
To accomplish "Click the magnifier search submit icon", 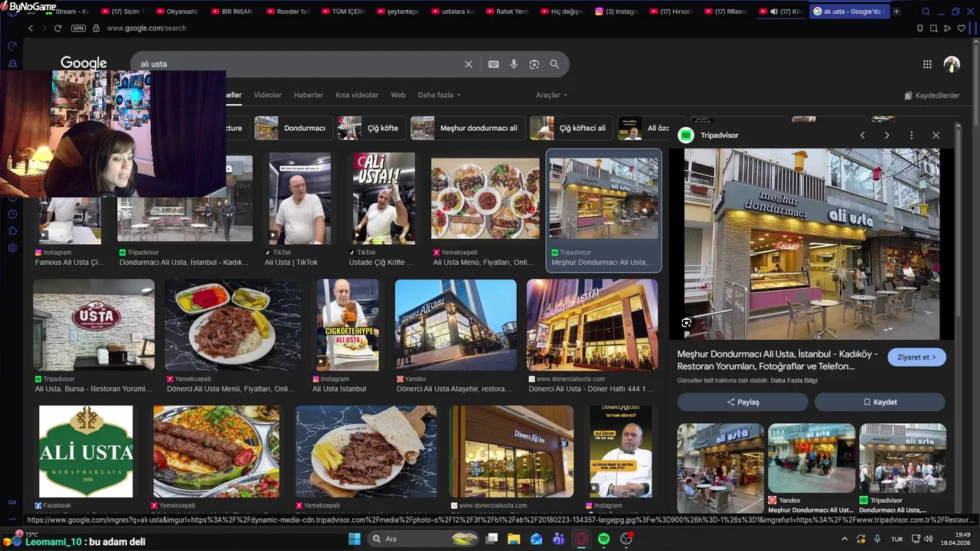I will pyautogui.click(x=554, y=64).
